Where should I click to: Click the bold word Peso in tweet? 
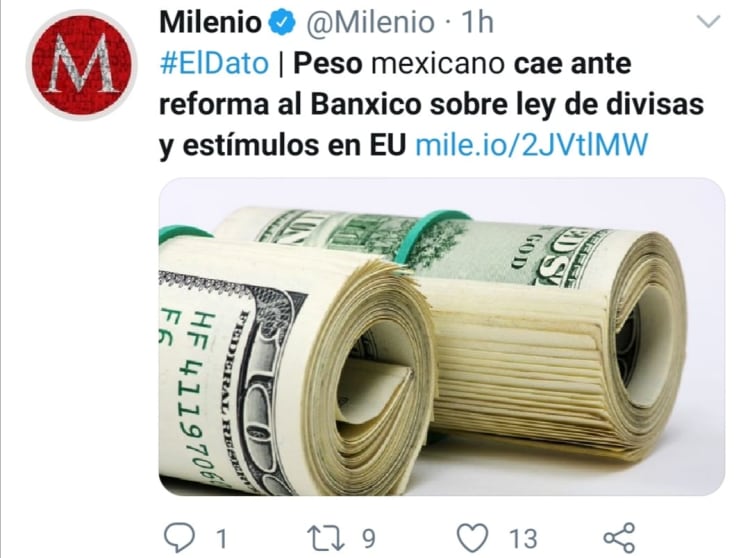point(328,63)
